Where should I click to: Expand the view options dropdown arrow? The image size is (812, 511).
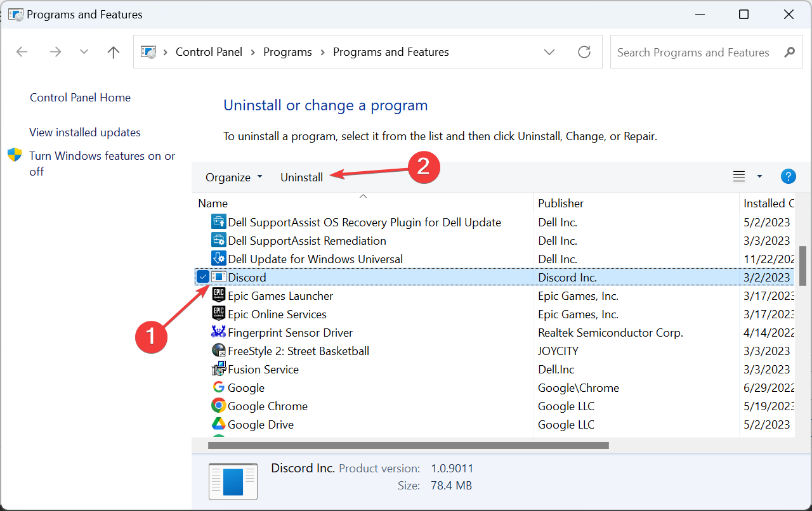click(759, 177)
